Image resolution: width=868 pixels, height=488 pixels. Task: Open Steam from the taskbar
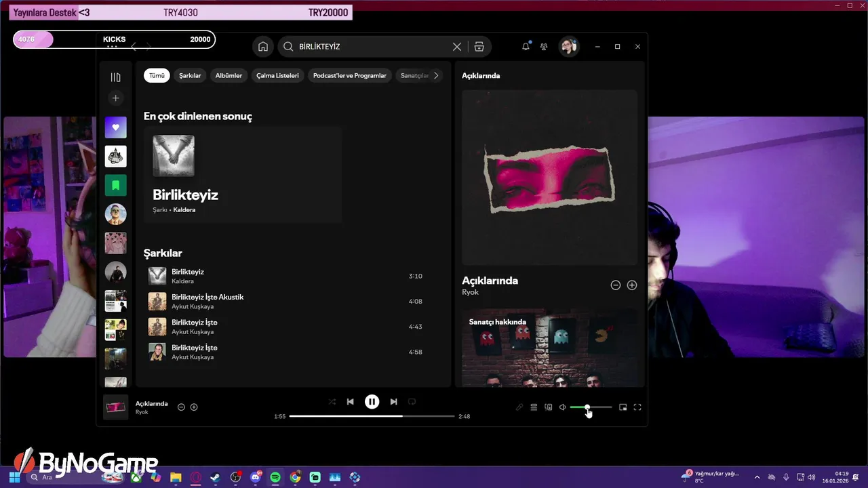click(215, 477)
